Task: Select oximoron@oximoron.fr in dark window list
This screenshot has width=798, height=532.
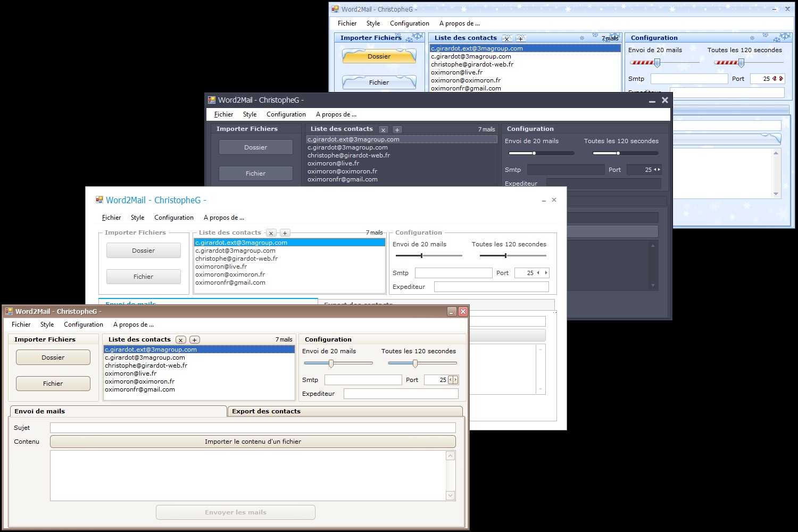Action: pyautogui.click(x=402, y=171)
